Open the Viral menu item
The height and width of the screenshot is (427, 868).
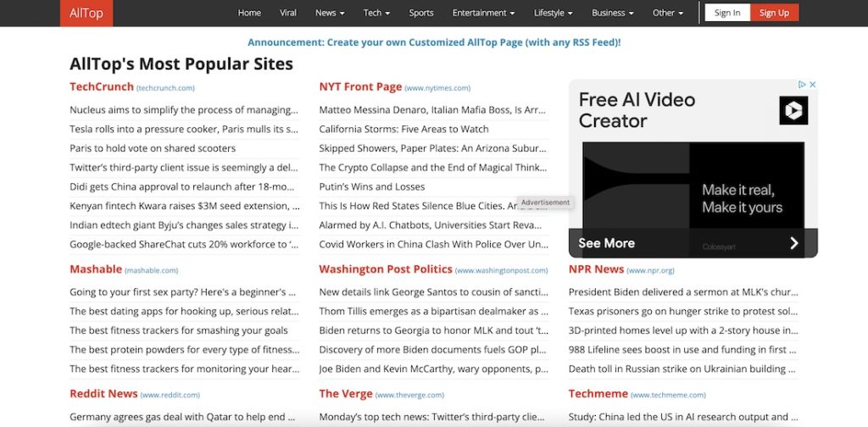pyautogui.click(x=288, y=13)
